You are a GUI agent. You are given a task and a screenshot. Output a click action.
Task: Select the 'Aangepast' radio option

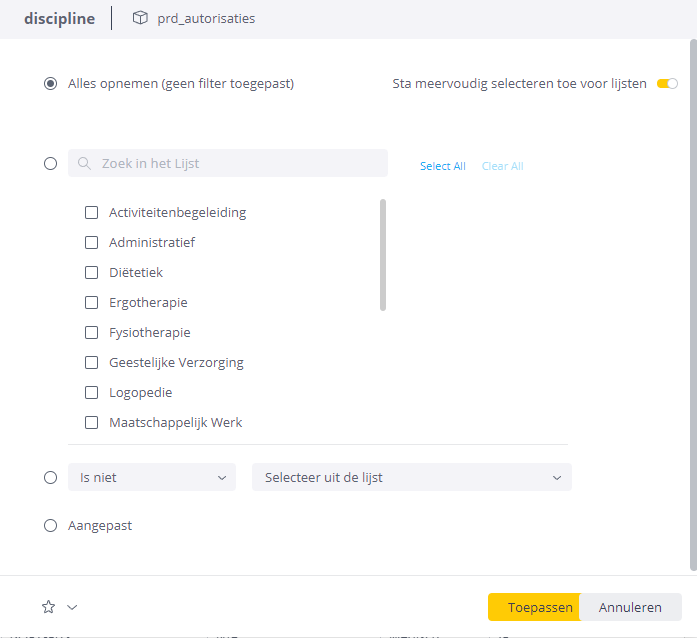(50, 525)
